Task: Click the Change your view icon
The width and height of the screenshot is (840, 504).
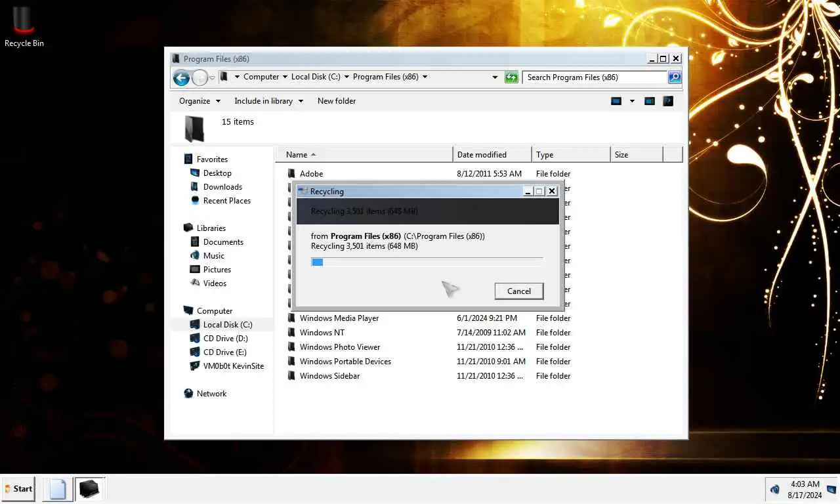Action: (x=616, y=101)
